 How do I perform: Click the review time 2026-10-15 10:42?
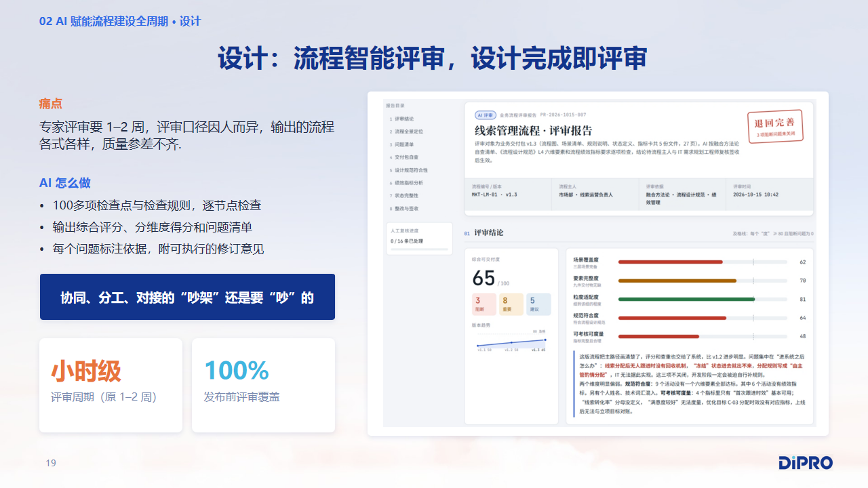point(755,195)
